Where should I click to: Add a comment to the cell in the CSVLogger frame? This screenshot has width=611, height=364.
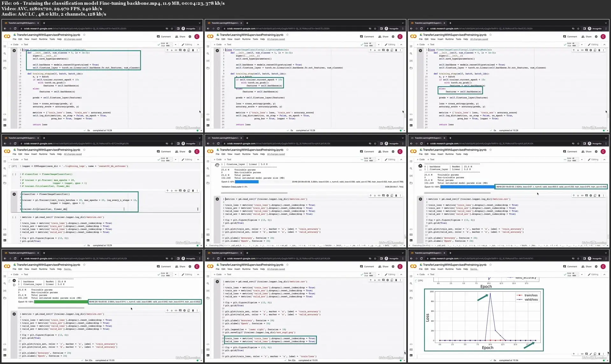click(180, 191)
